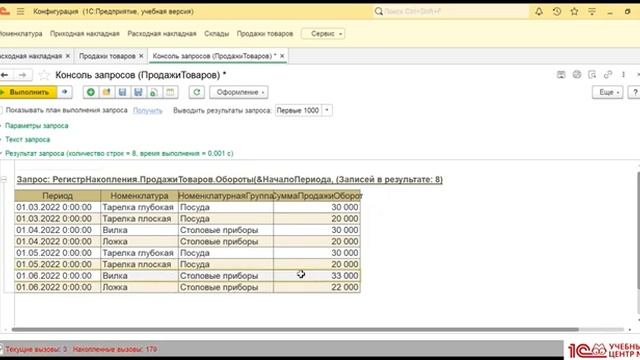Click the СуммаПродажиОборот column header
The image size is (640, 360).
(317, 196)
